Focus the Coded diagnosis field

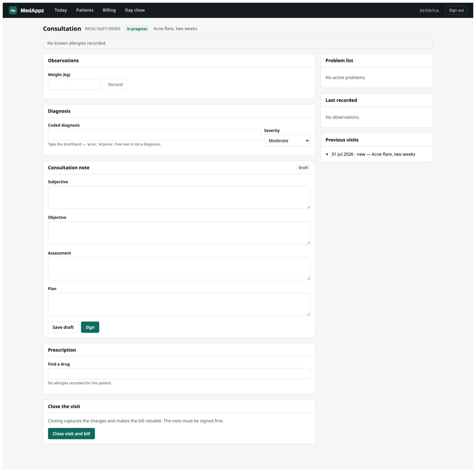[155, 135]
